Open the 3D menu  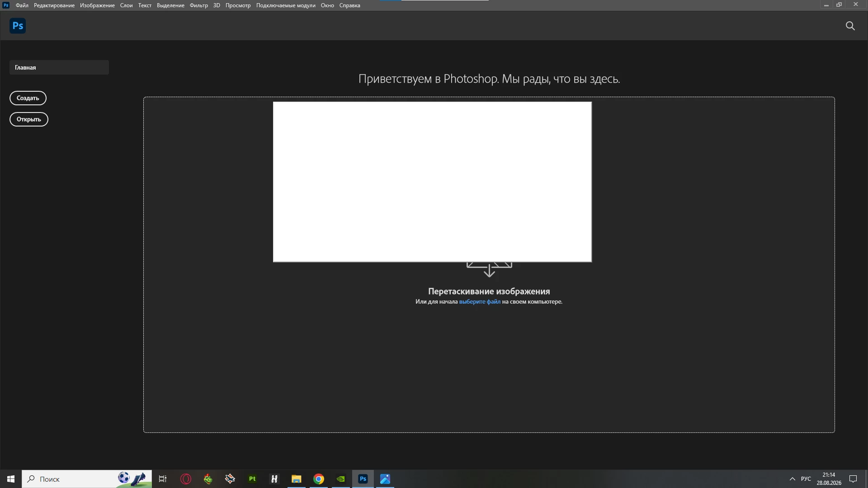(x=217, y=5)
